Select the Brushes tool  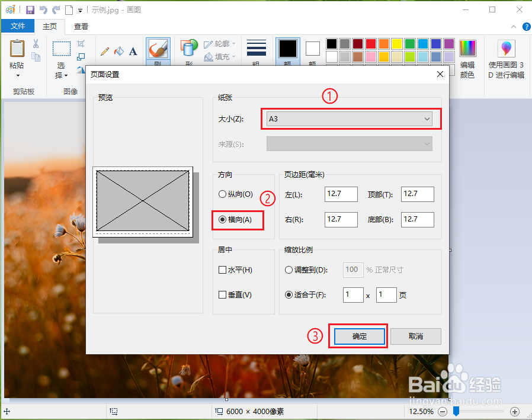click(159, 49)
